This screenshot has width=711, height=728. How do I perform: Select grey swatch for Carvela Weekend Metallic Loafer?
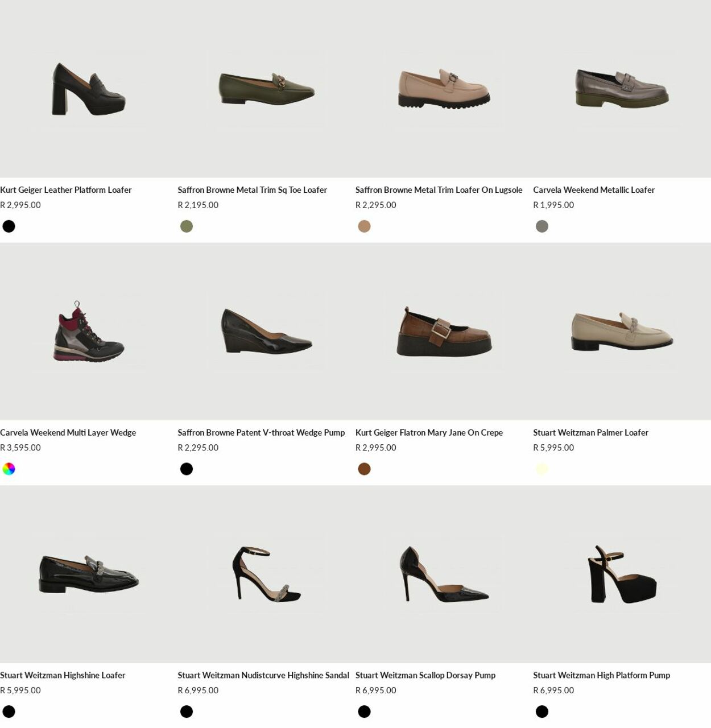click(x=542, y=226)
